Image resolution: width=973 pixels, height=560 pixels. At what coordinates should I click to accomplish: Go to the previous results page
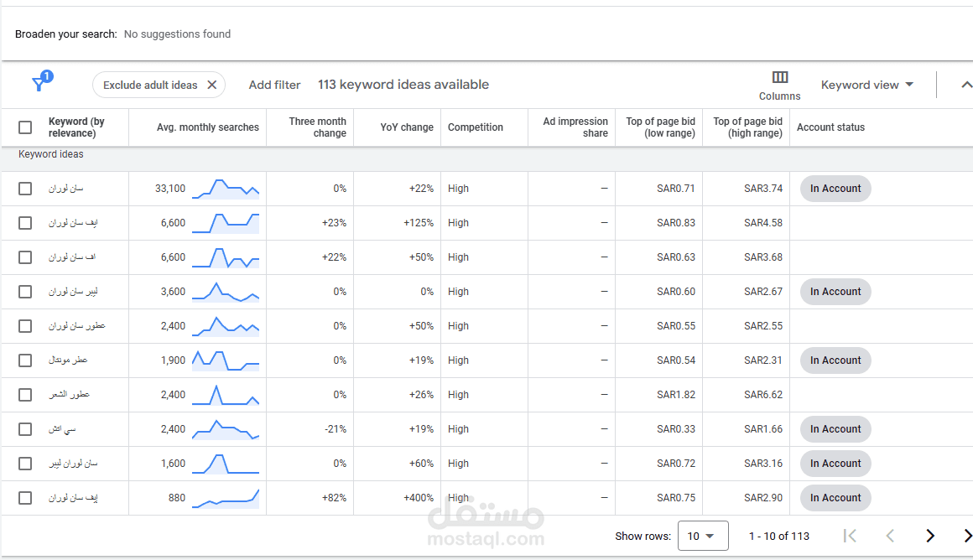890,536
